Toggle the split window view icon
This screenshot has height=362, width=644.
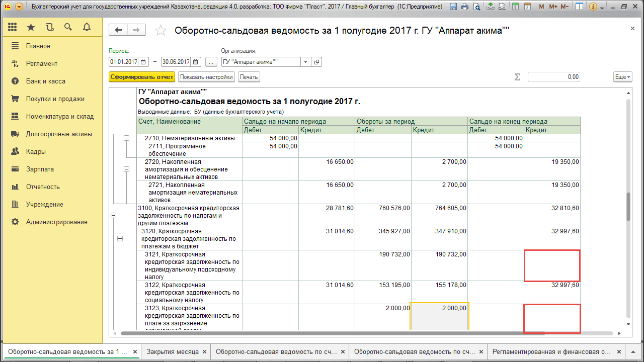[x=579, y=6]
